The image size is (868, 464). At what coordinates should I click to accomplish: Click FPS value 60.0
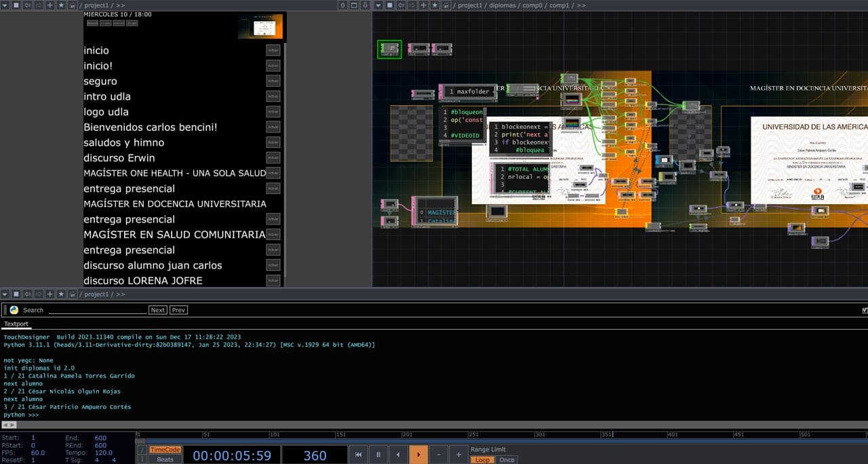(37, 452)
